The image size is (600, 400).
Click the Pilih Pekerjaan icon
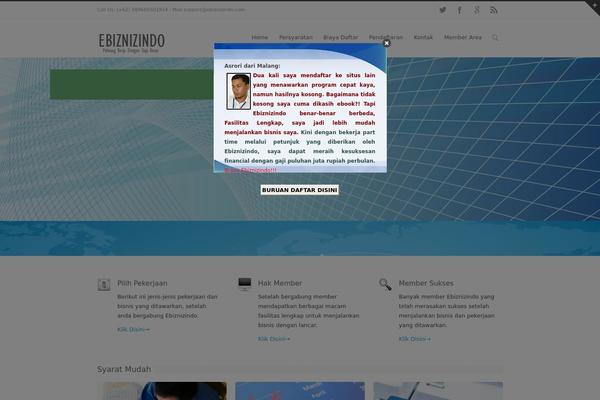[104, 285]
